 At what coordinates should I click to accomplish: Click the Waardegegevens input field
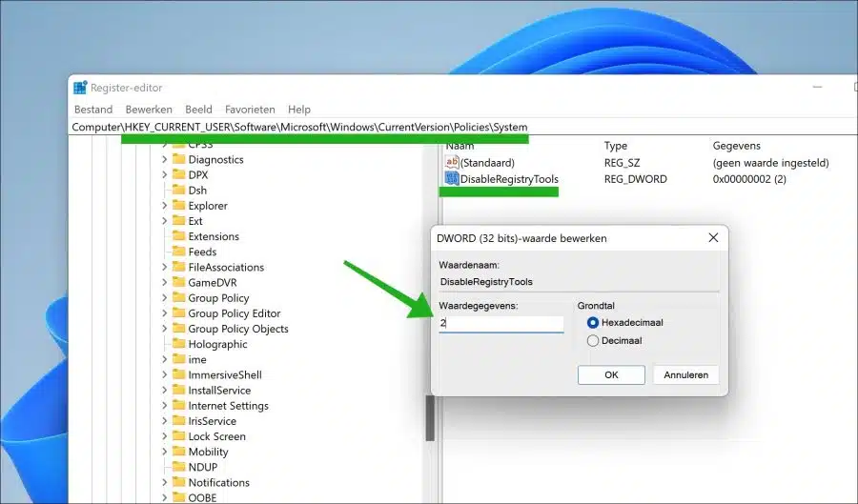point(501,323)
